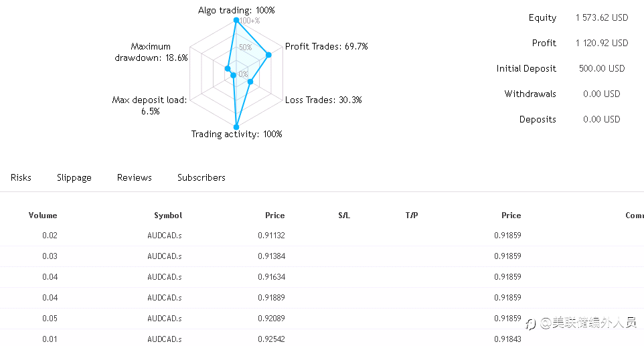Select the AUDCAD.s row priced 0.92542
Screen dimensions: 644x346
[x=165, y=339]
